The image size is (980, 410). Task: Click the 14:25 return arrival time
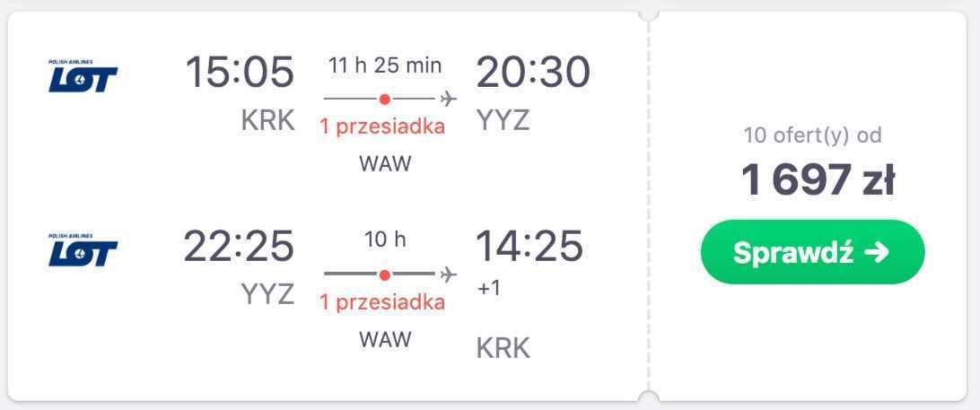coord(530,246)
